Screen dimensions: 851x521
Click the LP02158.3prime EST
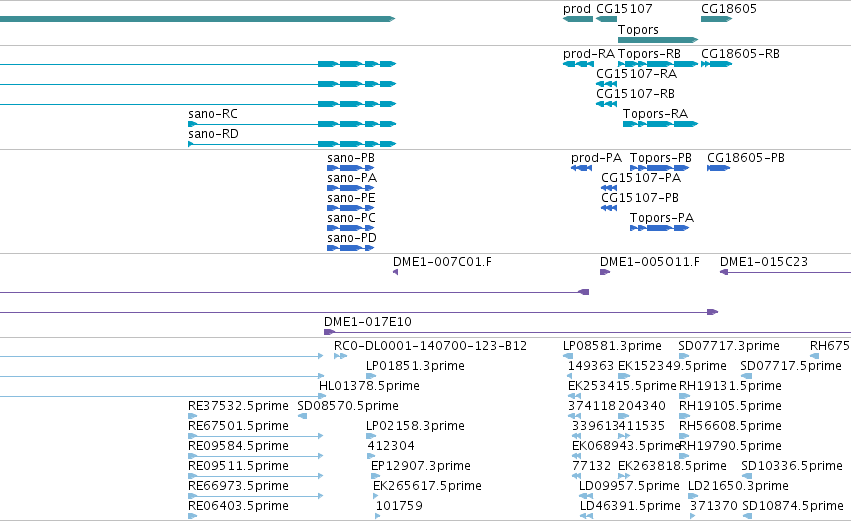tap(371, 436)
